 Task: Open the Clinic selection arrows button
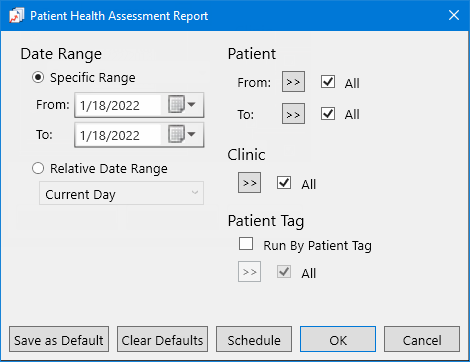(x=249, y=183)
